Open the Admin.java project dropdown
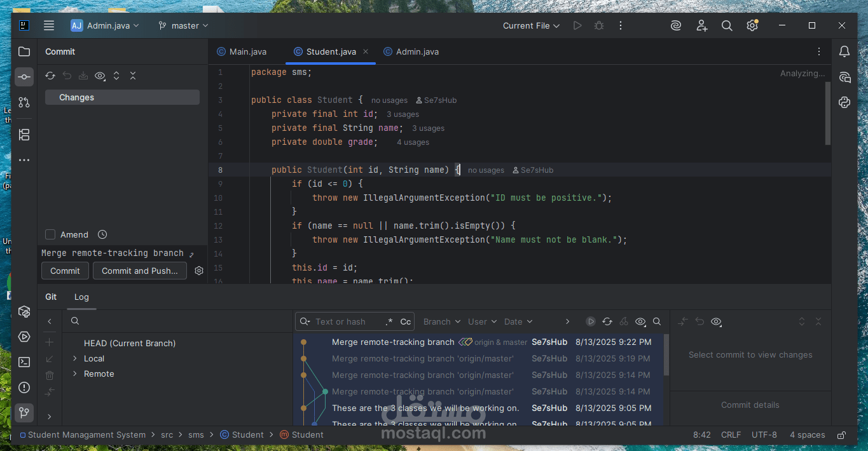Screen dimensions: 868x451 [105, 25]
